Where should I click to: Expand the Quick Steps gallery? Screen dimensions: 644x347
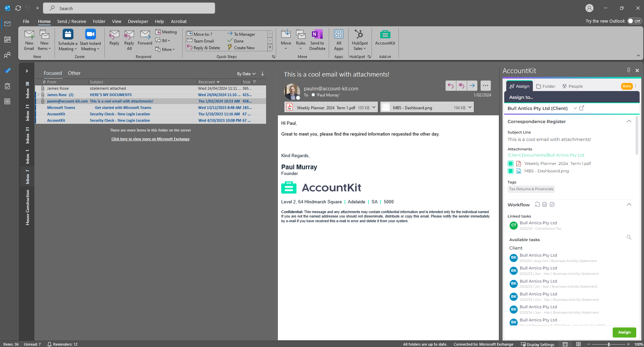(x=270, y=48)
